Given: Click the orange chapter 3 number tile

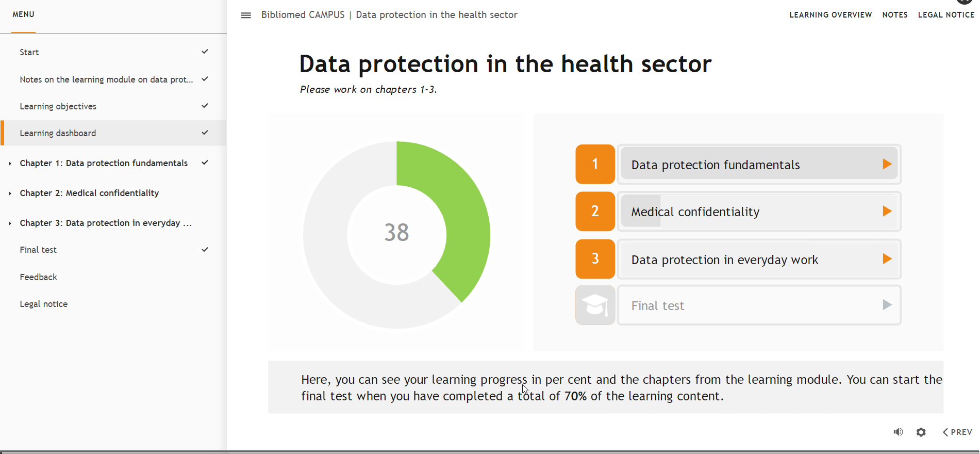Looking at the screenshot, I should pyautogui.click(x=595, y=259).
